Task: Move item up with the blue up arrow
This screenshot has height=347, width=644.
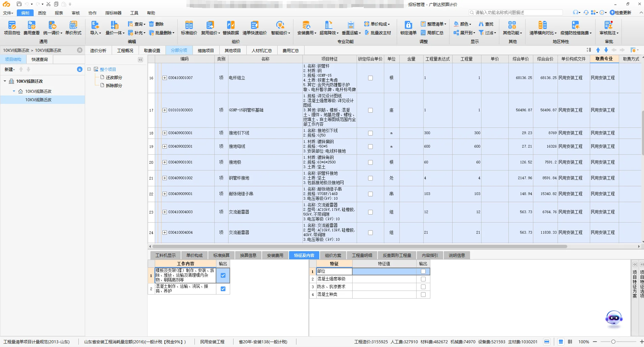Action: coord(598,50)
